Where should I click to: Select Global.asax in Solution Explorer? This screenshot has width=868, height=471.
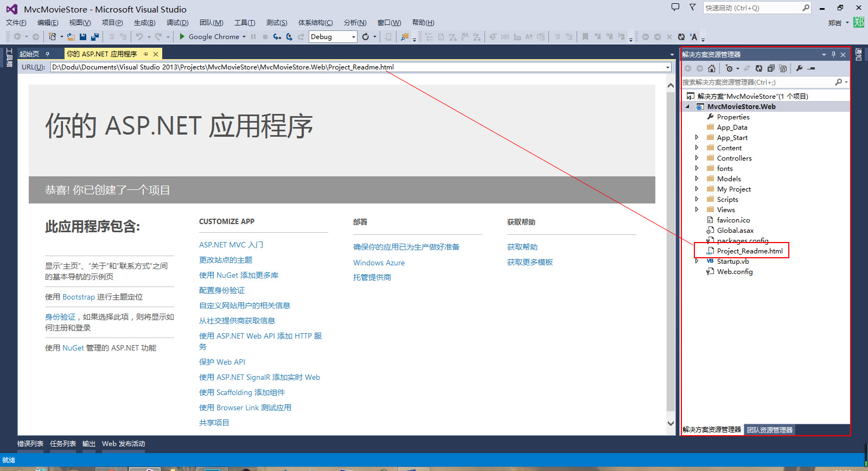735,230
